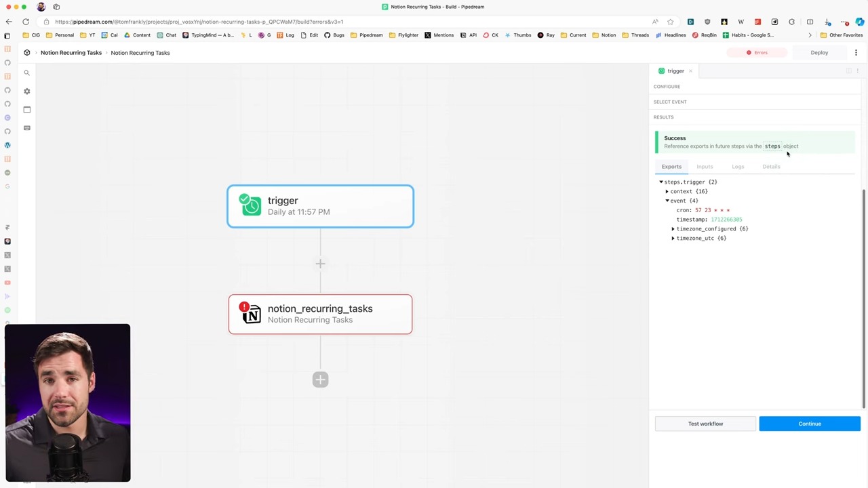The image size is (868, 488).
Task: Click the Test workflow button
Action: pos(705,424)
